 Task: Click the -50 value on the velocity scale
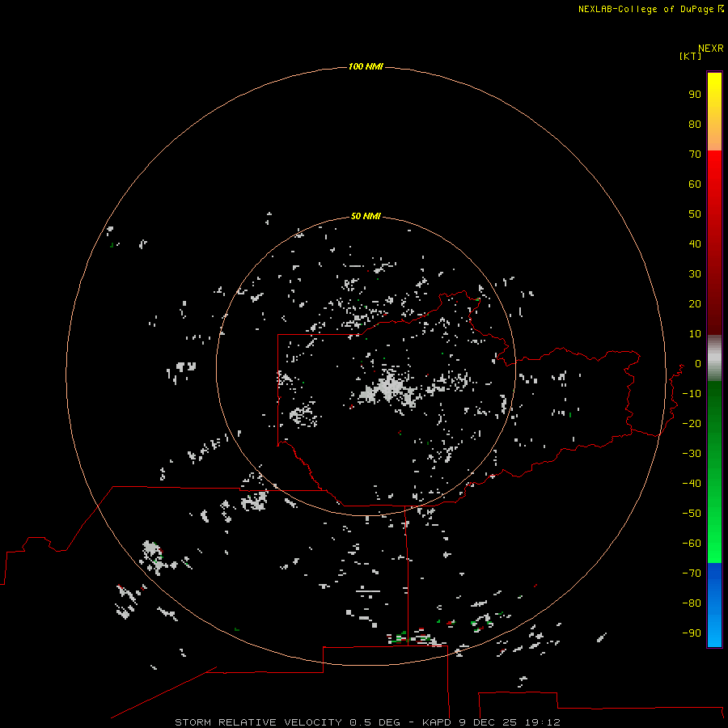pyautogui.click(x=692, y=513)
